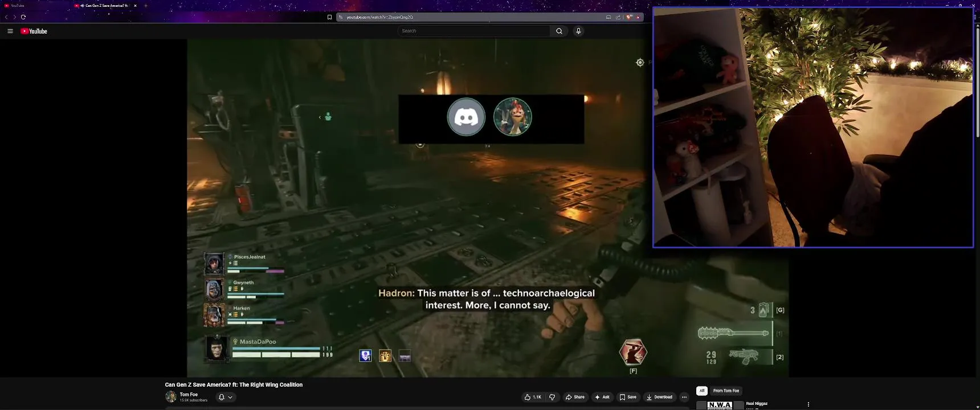Click the video title text
The height and width of the screenshot is (410, 980).
click(234, 385)
